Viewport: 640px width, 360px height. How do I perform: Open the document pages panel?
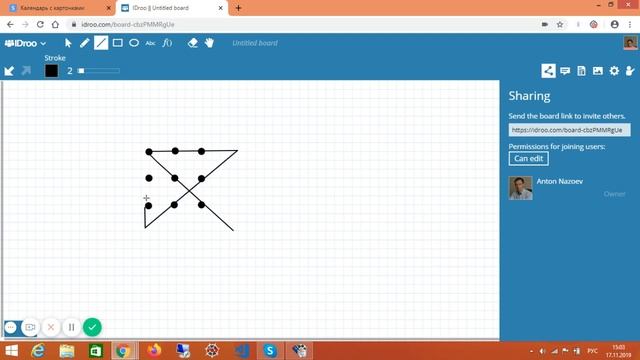(581, 71)
